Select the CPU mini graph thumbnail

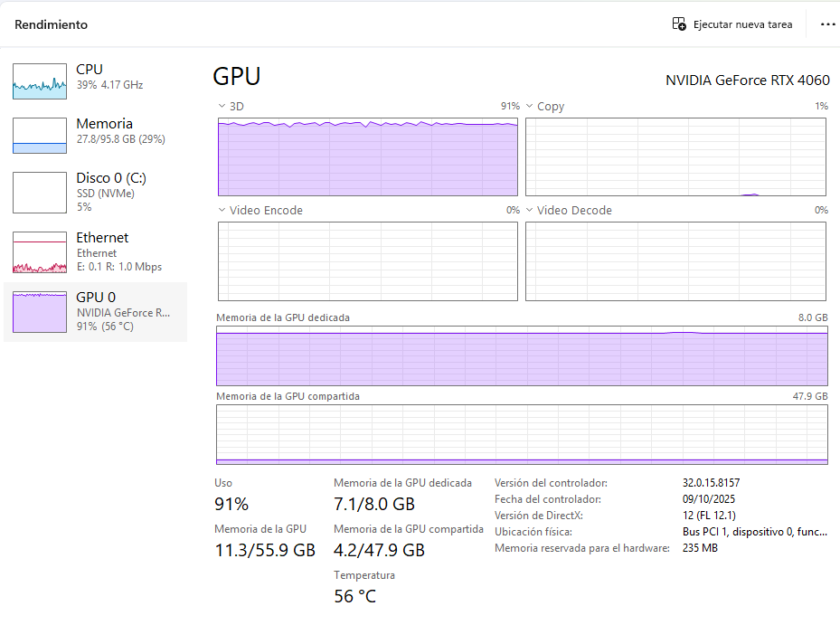click(x=40, y=81)
